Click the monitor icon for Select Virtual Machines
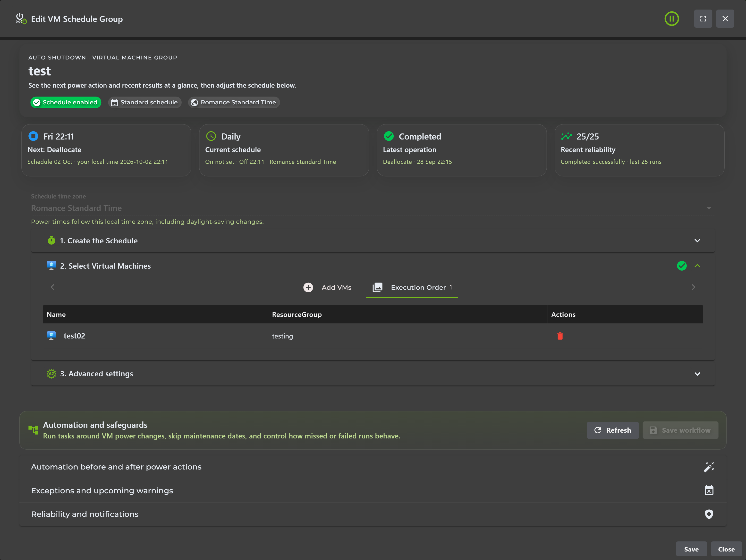The image size is (746, 560). click(x=51, y=265)
